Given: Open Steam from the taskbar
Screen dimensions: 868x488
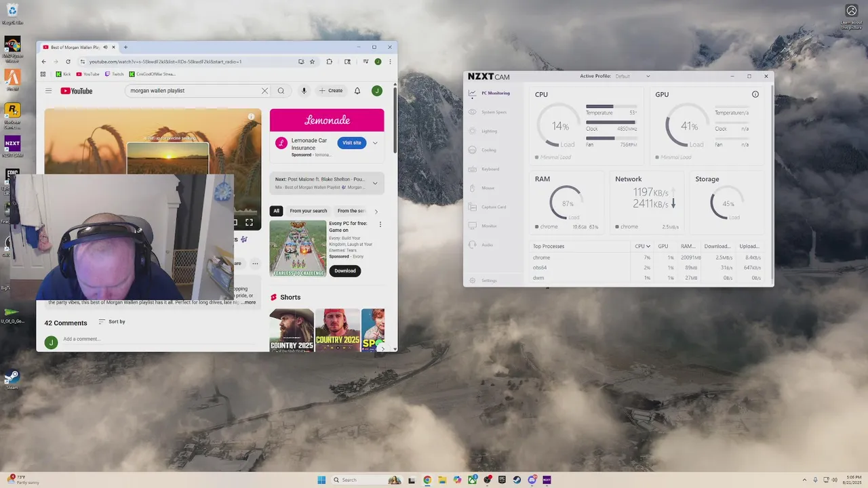Looking at the screenshot, I should point(517,480).
